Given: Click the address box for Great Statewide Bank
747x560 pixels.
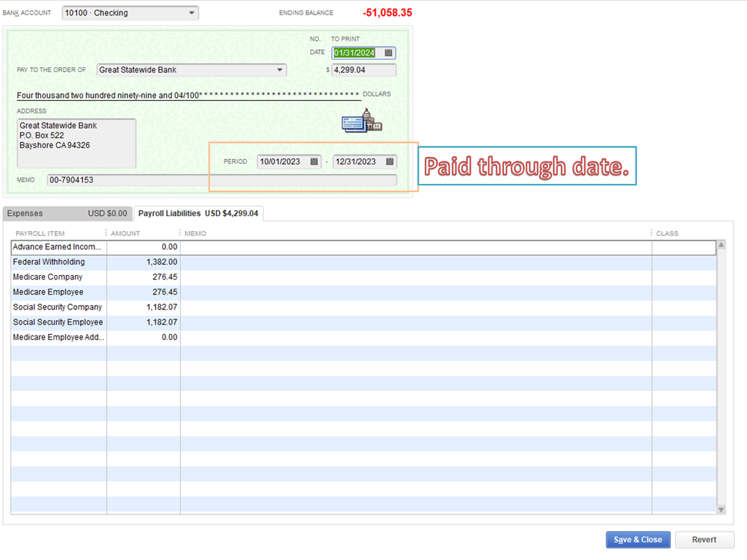Looking at the screenshot, I should point(76,144).
